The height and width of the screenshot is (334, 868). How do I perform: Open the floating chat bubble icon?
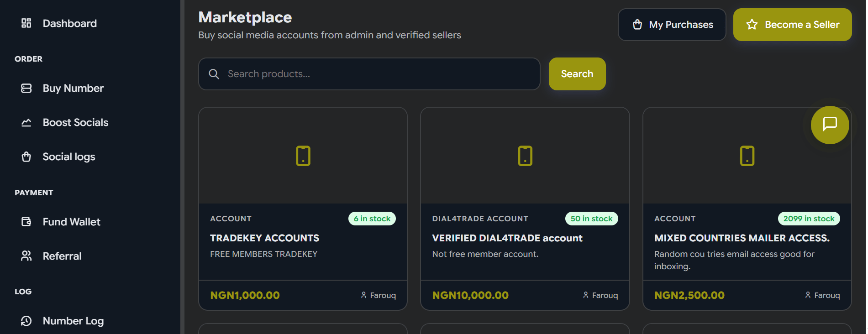pos(830,125)
